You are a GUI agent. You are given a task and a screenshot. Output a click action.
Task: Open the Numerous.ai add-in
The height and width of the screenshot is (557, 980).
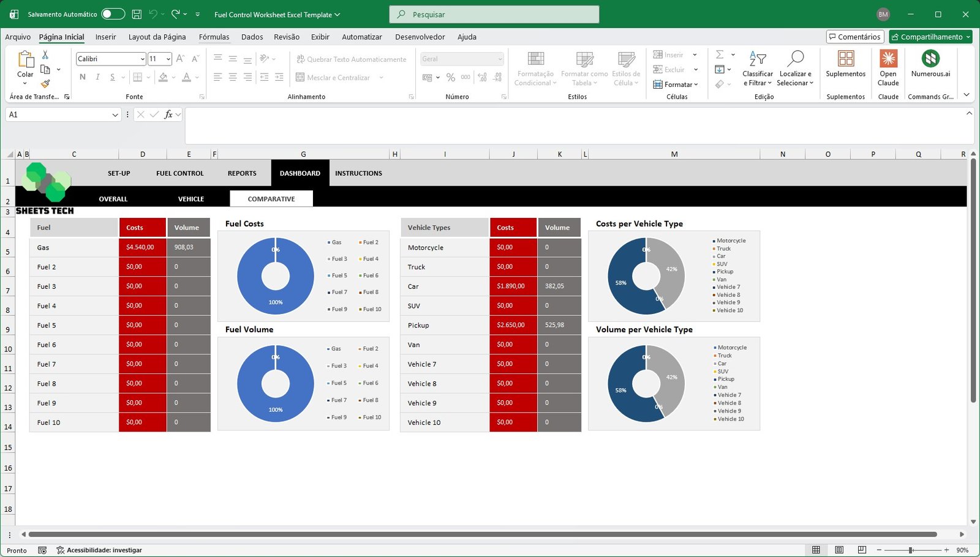[930, 59]
